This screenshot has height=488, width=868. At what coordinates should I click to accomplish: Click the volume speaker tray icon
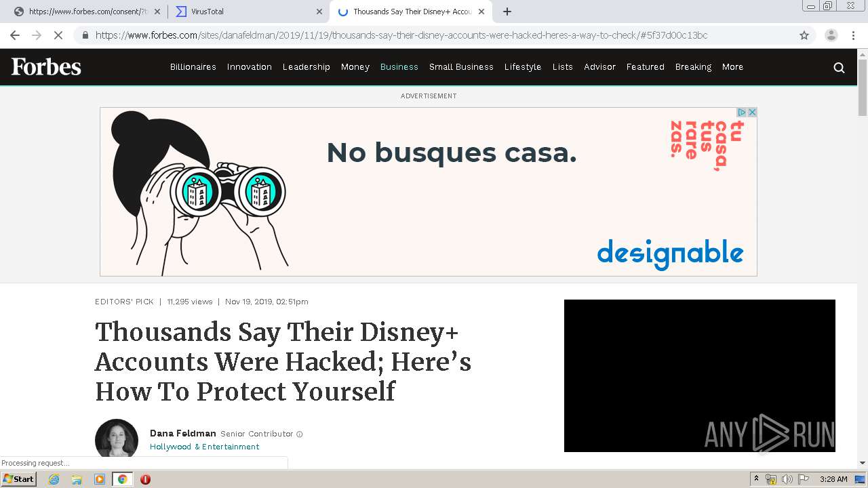787,479
